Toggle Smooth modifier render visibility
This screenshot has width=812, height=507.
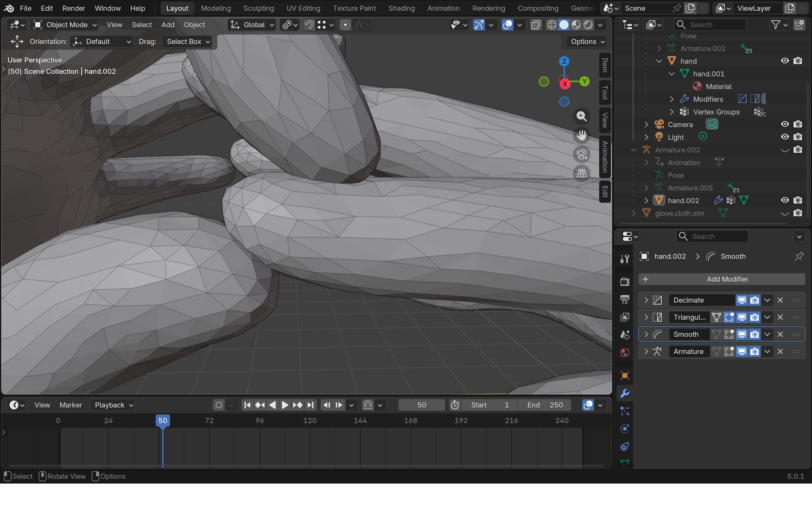754,334
